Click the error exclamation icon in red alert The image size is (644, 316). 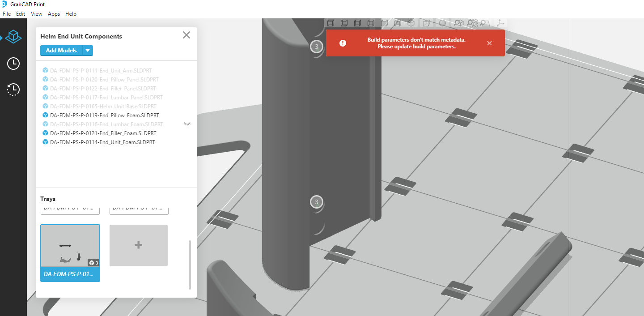[343, 43]
